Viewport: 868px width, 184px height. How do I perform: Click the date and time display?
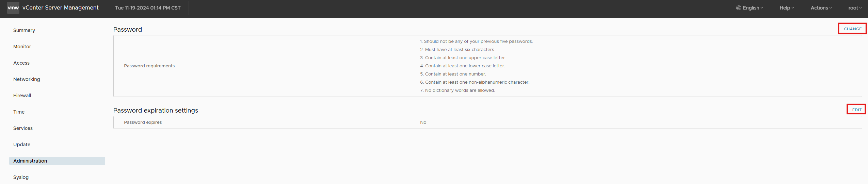tap(148, 8)
